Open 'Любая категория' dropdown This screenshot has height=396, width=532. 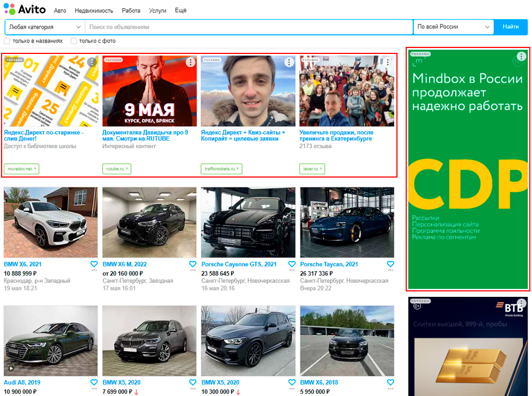(x=45, y=27)
